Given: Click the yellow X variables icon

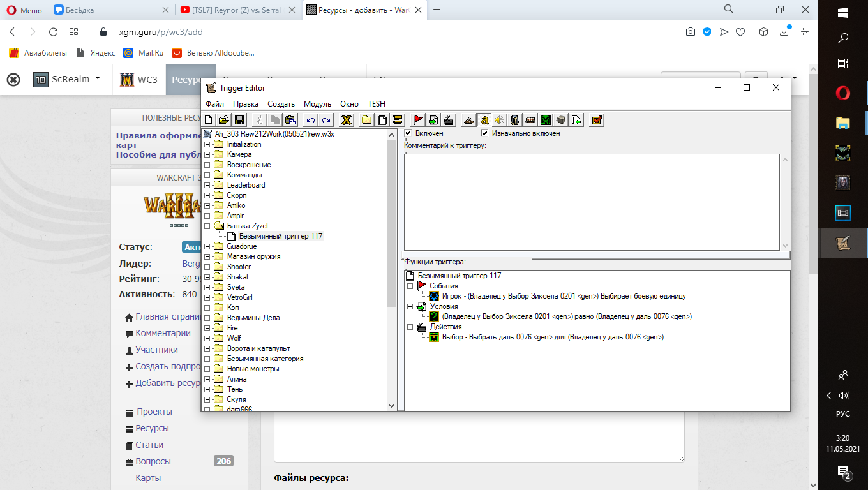Looking at the screenshot, I should click(346, 120).
